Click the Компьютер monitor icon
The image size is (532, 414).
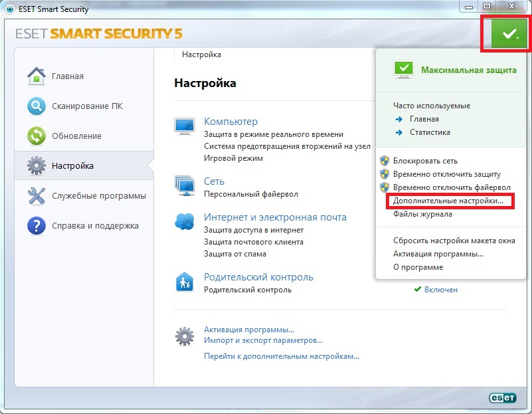(185, 126)
